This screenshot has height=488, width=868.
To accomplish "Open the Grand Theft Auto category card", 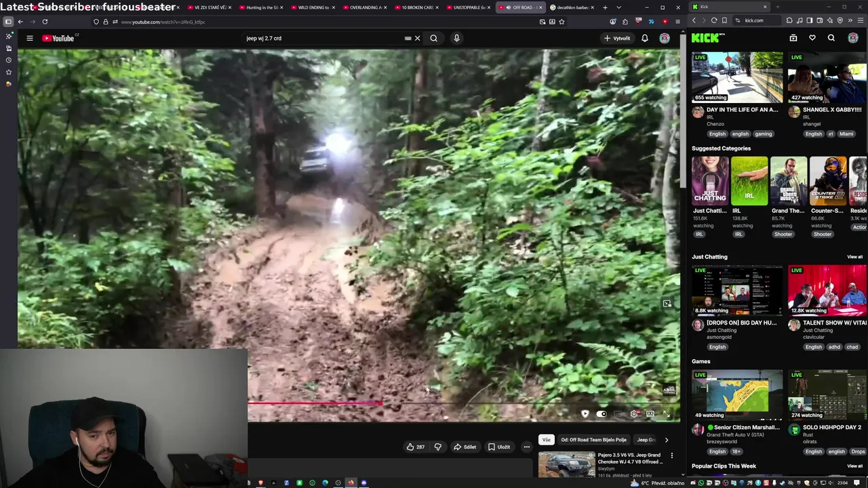I will point(789,181).
